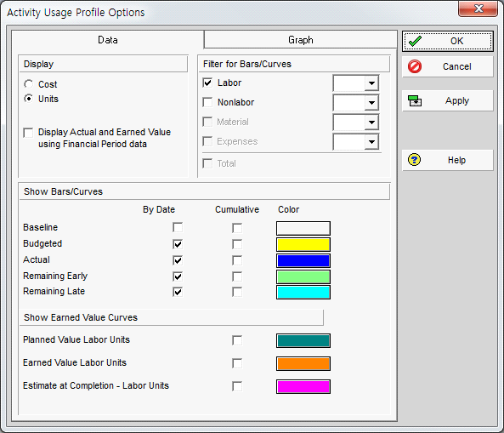Open the Expenses dropdown arrow
Image resolution: width=504 pixels, height=433 pixels.
tap(371, 142)
